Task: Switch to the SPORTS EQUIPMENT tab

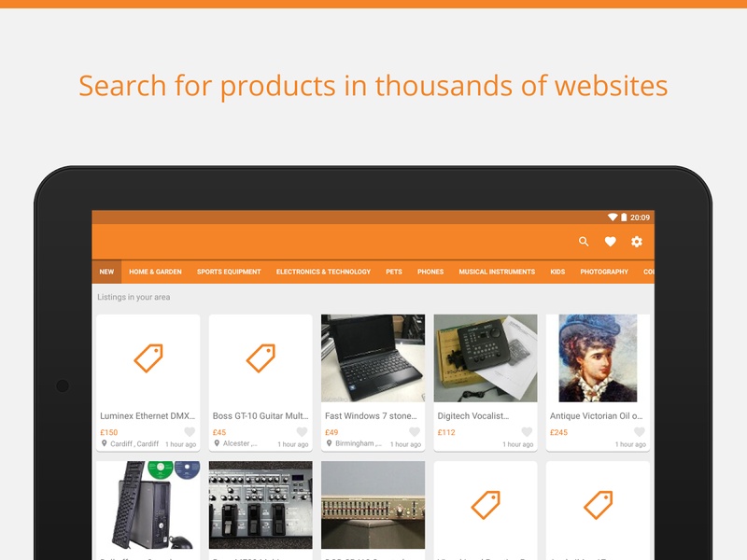Action: point(229,272)
